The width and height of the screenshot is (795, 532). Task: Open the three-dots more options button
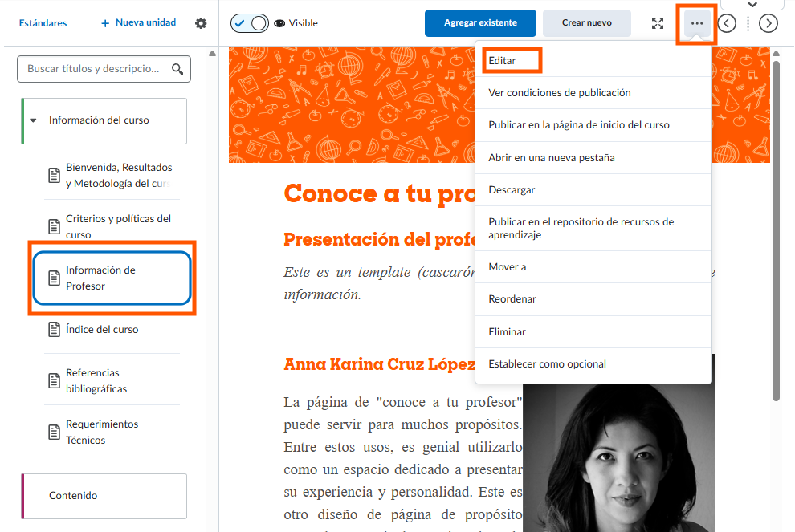pyautogui.click(x=696, y=23)
